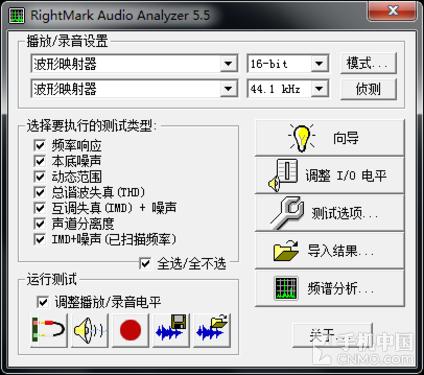
Task: Toggle the 全选/全不选 checkbox
Action: [x=145, y=264]
